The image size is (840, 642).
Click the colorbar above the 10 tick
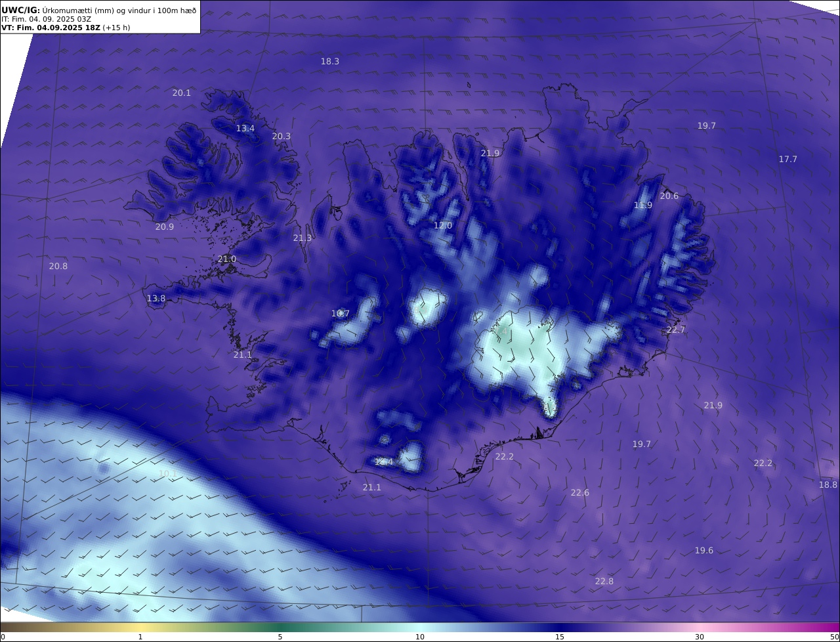pyautogui.click(x=420, y=627)
